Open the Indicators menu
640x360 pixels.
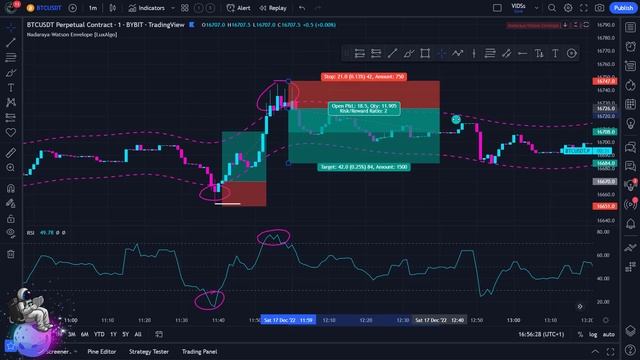pos(147,8)
